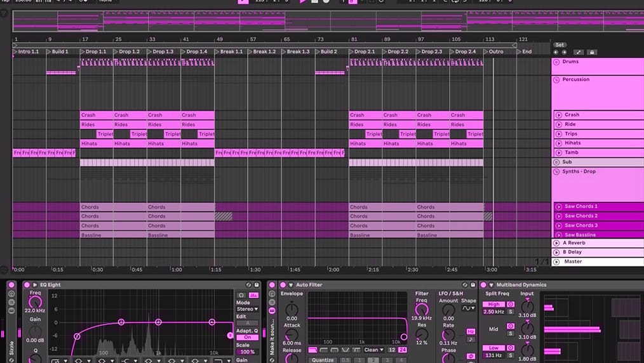Viewport: 644px width, 363px height.
Task: Save Auto Filter preset disk icon
Action: [x=473, y=285]
